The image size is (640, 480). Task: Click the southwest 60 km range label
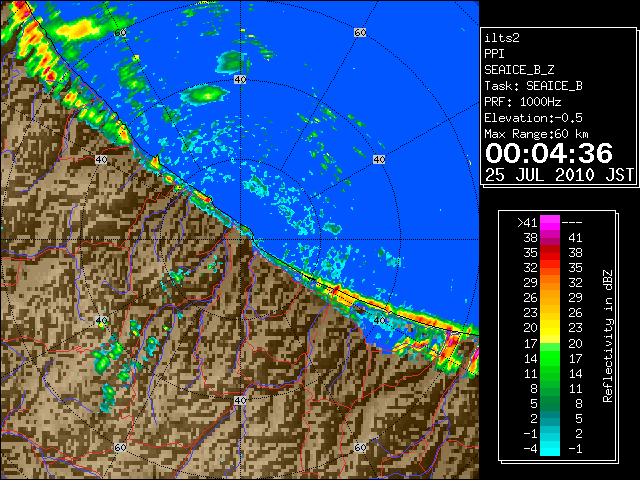[120, 448]
